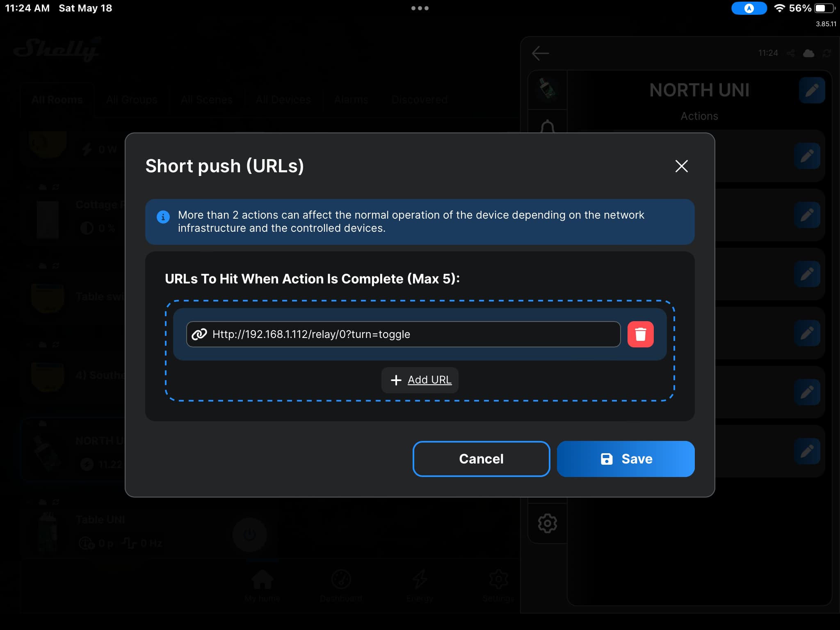Click the info icon in the blue notice
This screenshot has height=630, width=840.
(x=163, y=217)
